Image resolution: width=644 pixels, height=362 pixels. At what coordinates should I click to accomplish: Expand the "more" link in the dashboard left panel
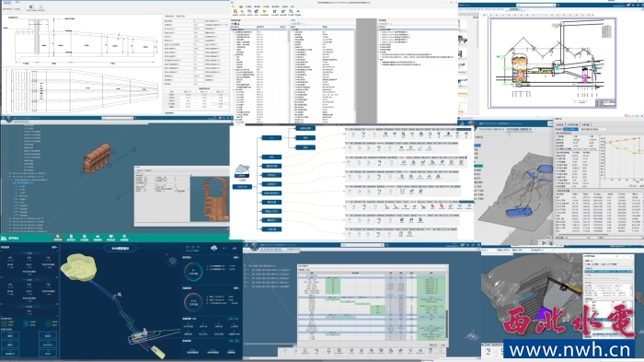tap(54, 247)
